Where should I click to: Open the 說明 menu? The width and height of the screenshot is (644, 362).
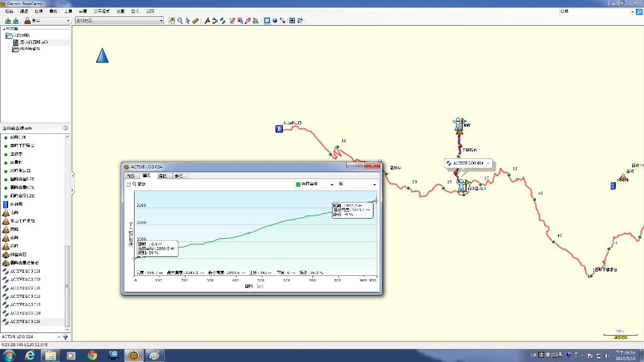click(150, 11)
